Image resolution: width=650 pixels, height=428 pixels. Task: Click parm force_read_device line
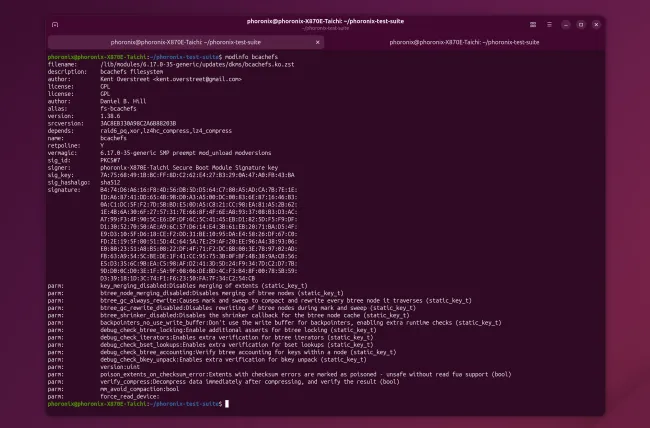(130, 397)
